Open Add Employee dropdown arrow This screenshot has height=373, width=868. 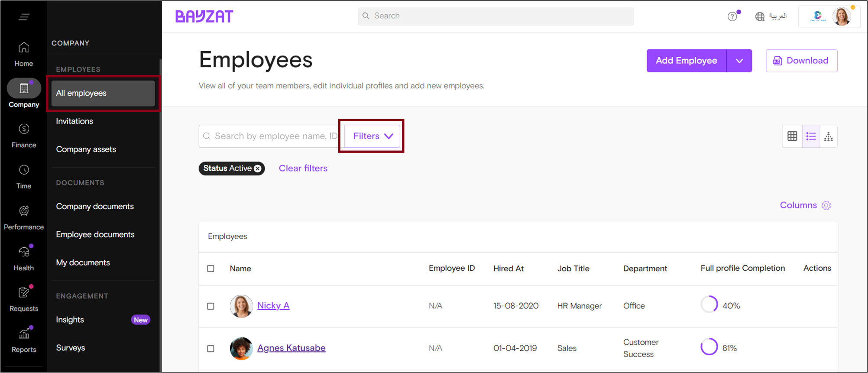point(739,61)
